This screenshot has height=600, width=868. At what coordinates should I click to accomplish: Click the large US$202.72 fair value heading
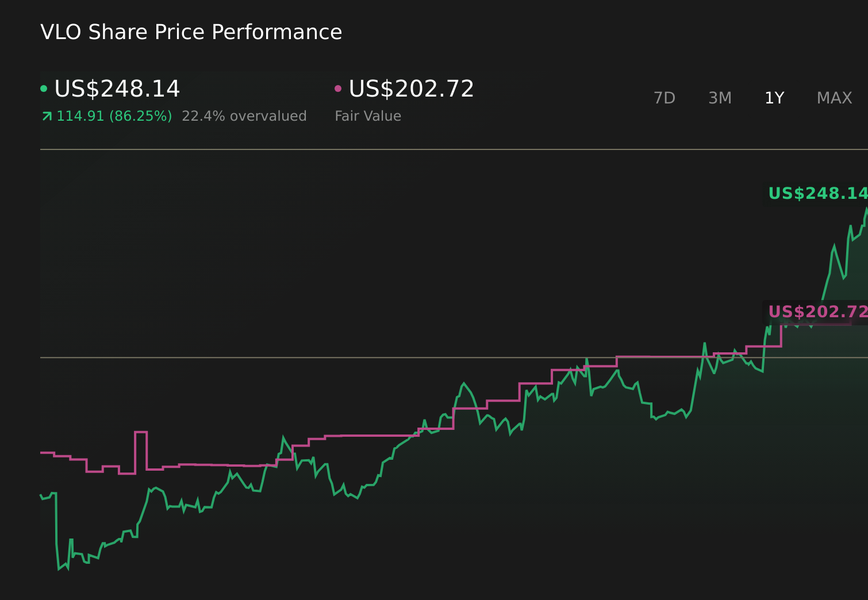411,89
